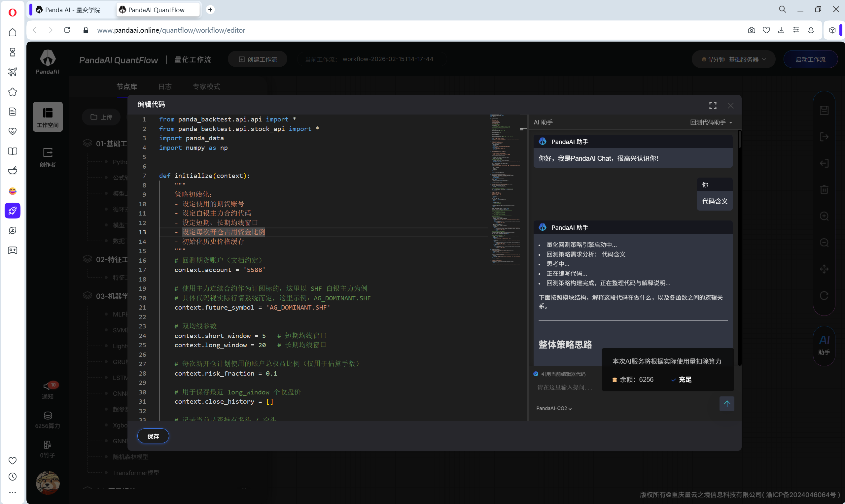
Task: Select the Transformer模型 node
Action: pos(136,473)
